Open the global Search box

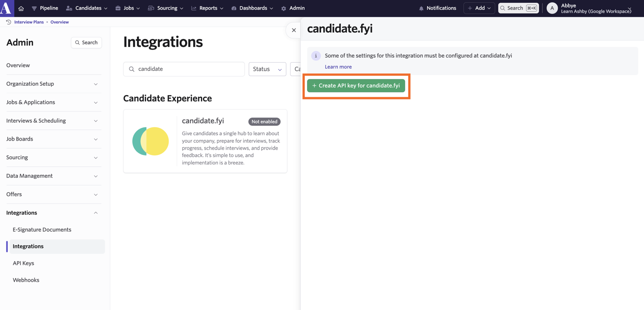pyautogui.click(x=518, y=8)
